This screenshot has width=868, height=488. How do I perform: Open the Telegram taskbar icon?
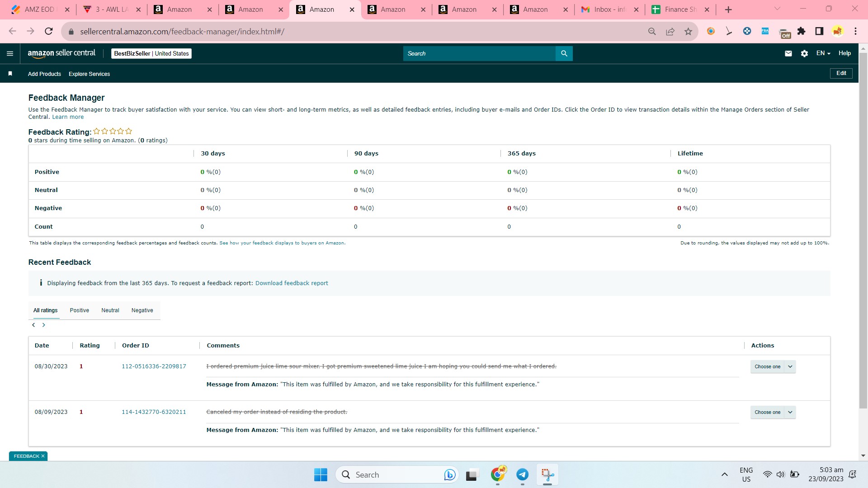tap(523, 474)
